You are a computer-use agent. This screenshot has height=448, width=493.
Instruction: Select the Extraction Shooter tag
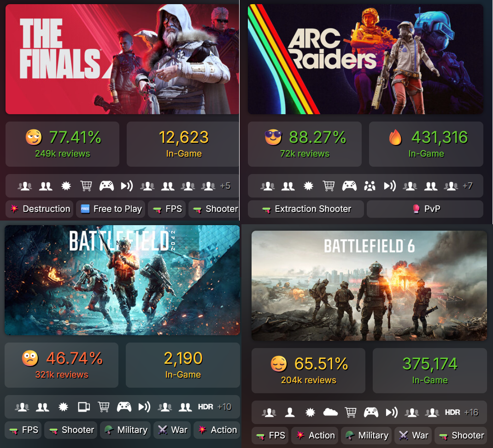pyautogui.click(x=305, y=209)
